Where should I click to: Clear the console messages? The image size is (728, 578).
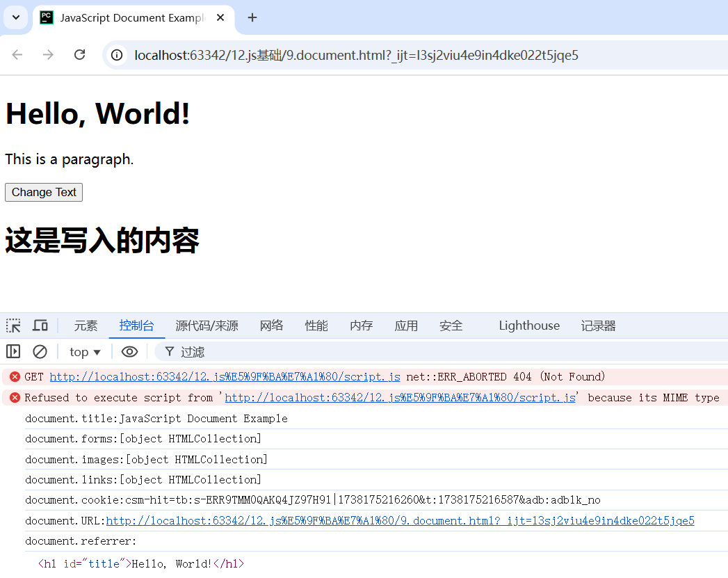point(40,351)
